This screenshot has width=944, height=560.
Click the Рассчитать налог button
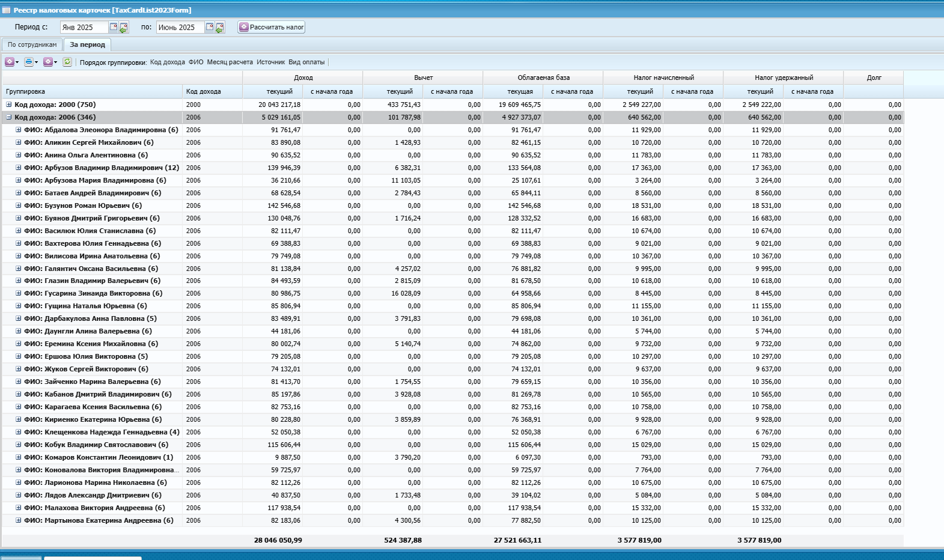tap(272, 27)
